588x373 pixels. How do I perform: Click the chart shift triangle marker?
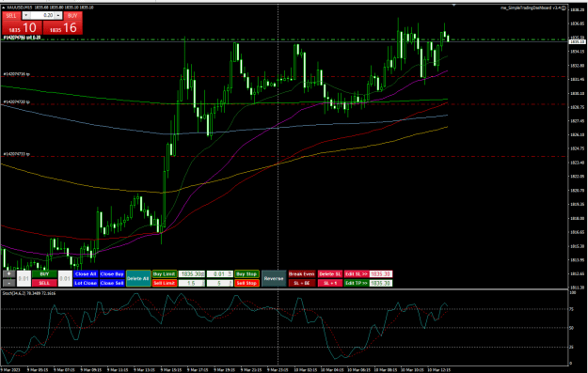click(x=454, y=6)
